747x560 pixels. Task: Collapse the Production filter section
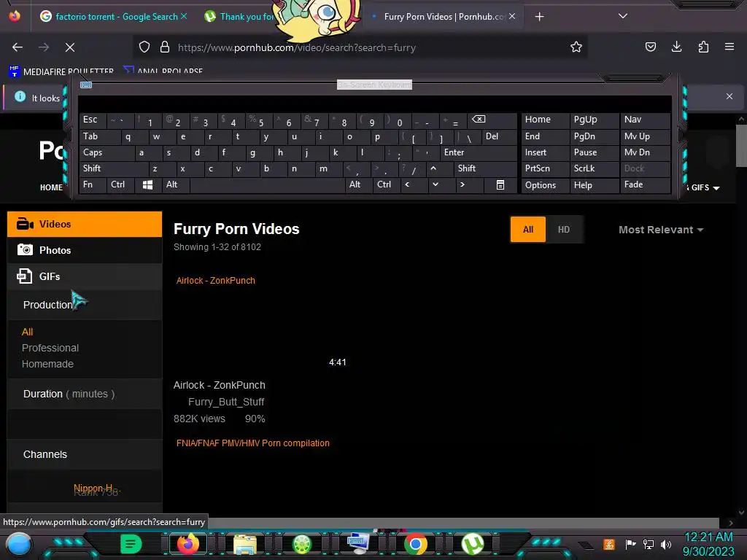pyautogui.click(x=85, y=305)
